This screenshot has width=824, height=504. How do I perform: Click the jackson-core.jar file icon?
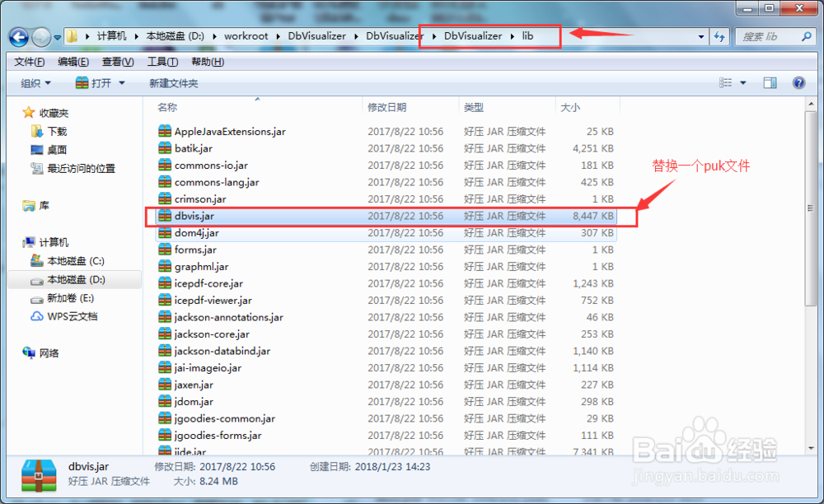coord(165,334)
